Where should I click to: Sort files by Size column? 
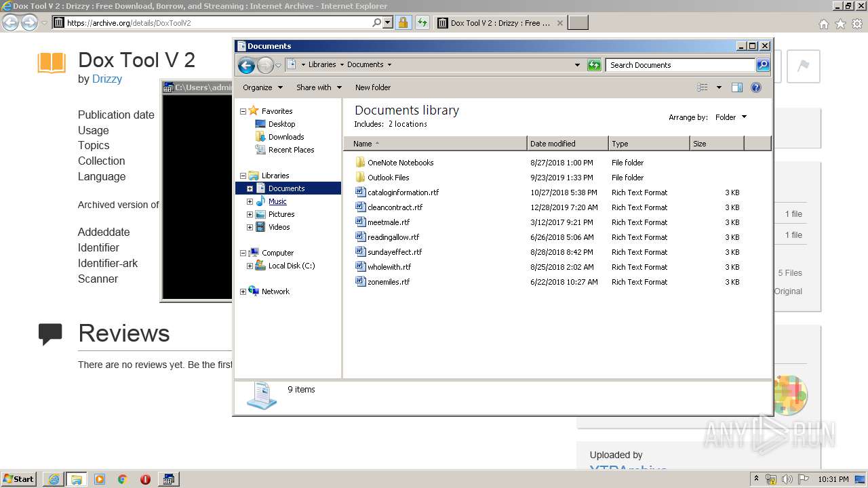coord(717,144)
